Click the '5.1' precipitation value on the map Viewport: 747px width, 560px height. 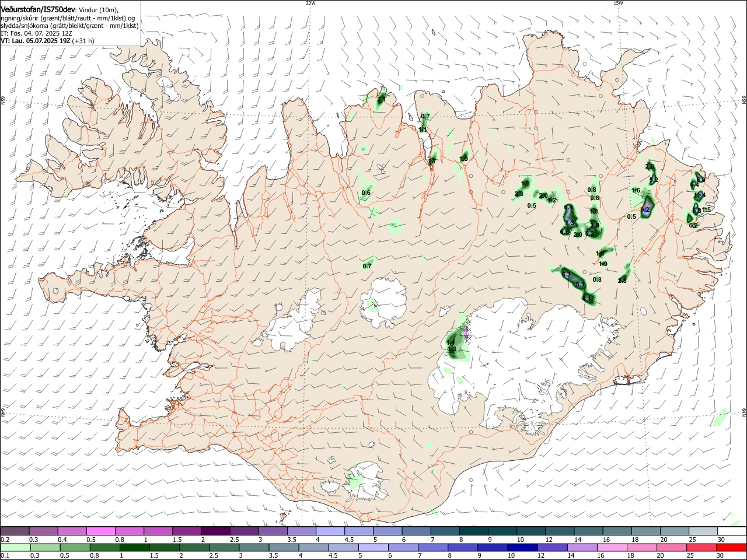(x=580, y=284)
